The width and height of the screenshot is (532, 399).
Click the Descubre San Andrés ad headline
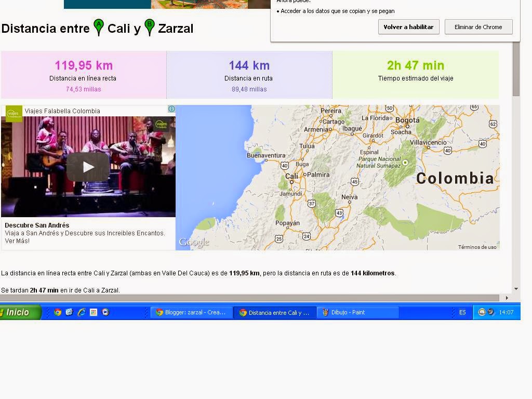pyautogui.click(x=37, y=225)
